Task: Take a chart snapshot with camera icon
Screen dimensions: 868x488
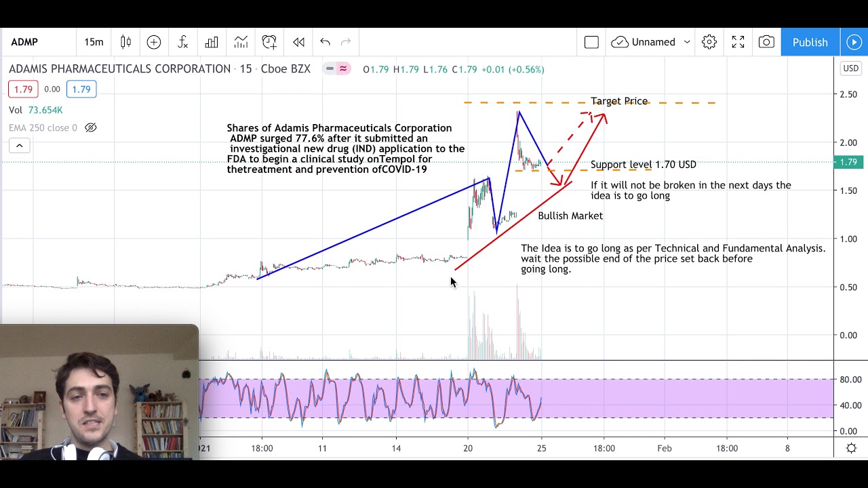Action: [766, 42]
